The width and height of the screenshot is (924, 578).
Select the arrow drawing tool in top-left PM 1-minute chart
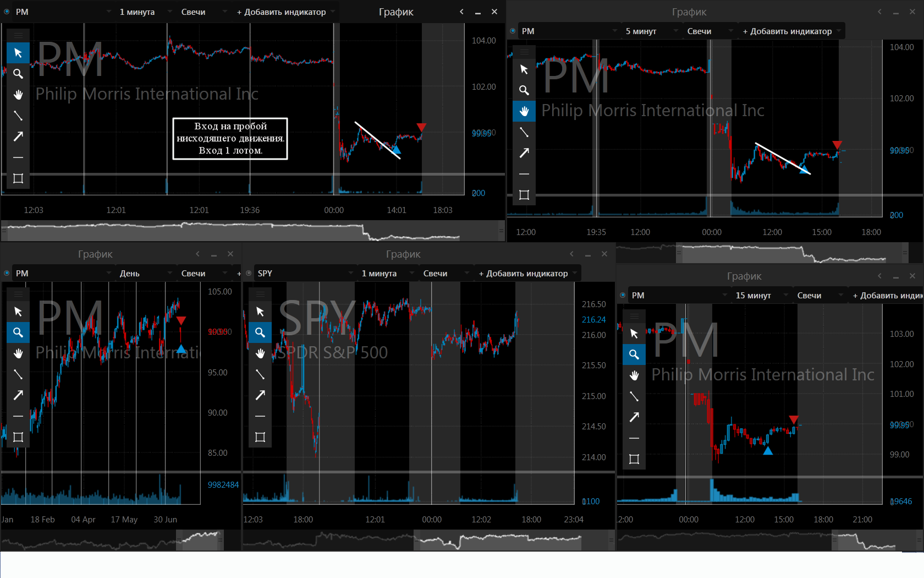click(x=18, y=137)
